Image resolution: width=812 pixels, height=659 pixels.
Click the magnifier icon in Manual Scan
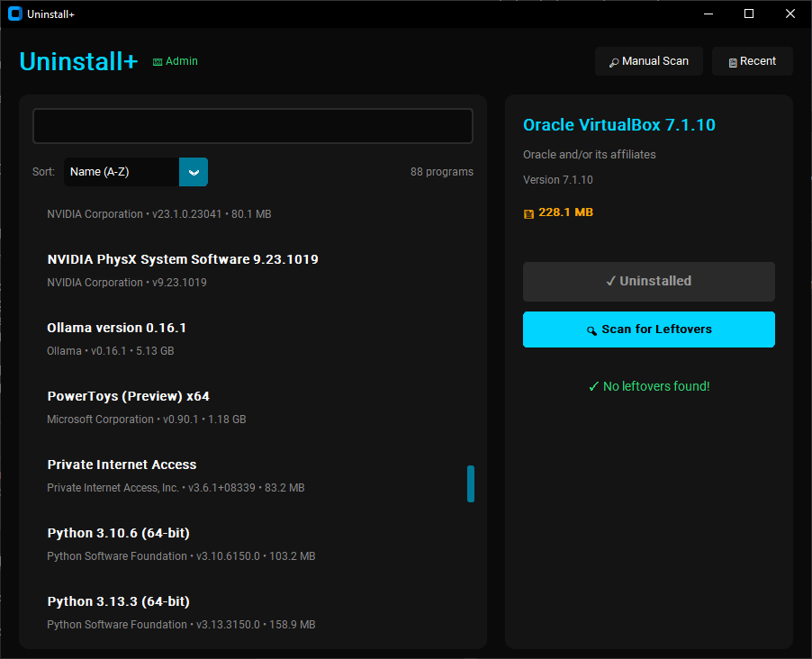(x=614, y=62)
